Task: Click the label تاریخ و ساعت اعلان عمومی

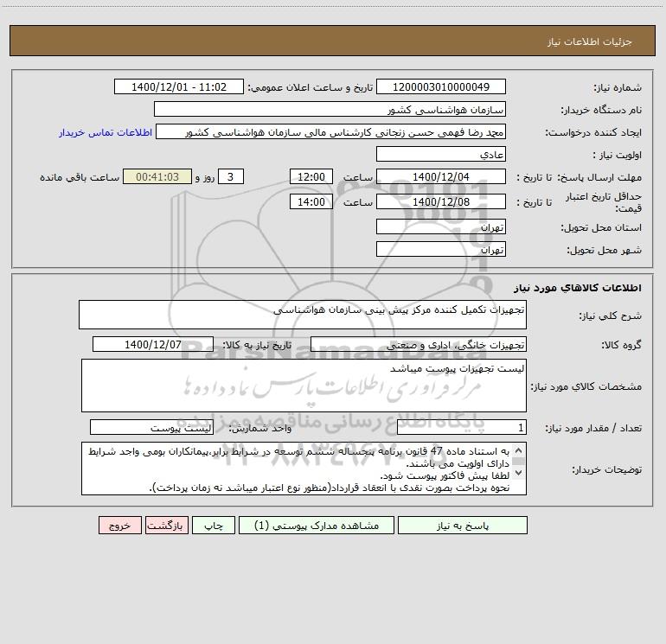Action: pyautogui.click(x=310, y=87)
